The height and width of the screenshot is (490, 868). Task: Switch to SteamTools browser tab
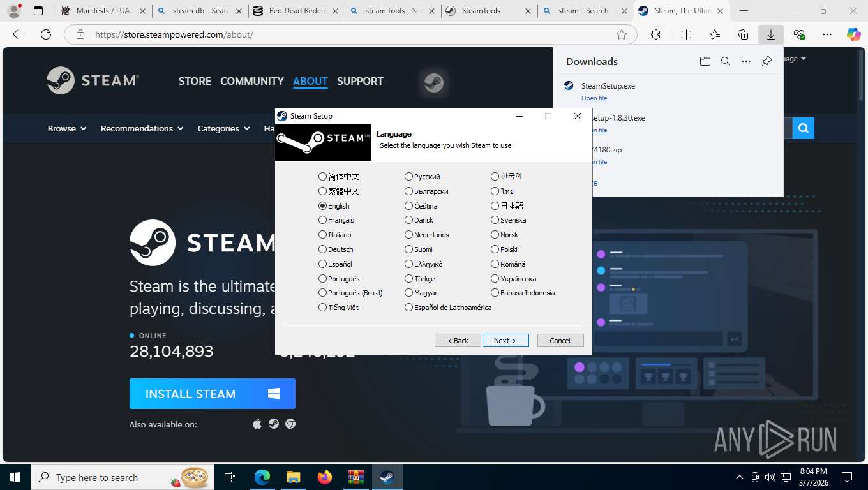tap(488, 11)
